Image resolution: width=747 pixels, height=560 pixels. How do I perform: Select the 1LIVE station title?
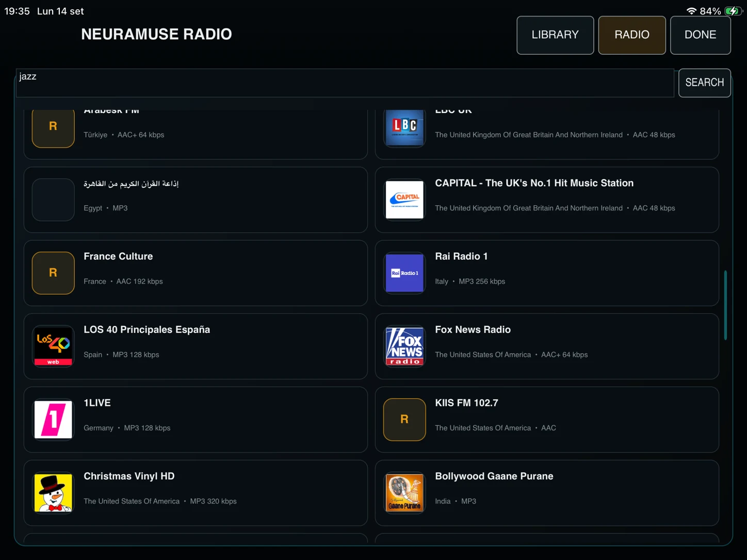(97, 403)
